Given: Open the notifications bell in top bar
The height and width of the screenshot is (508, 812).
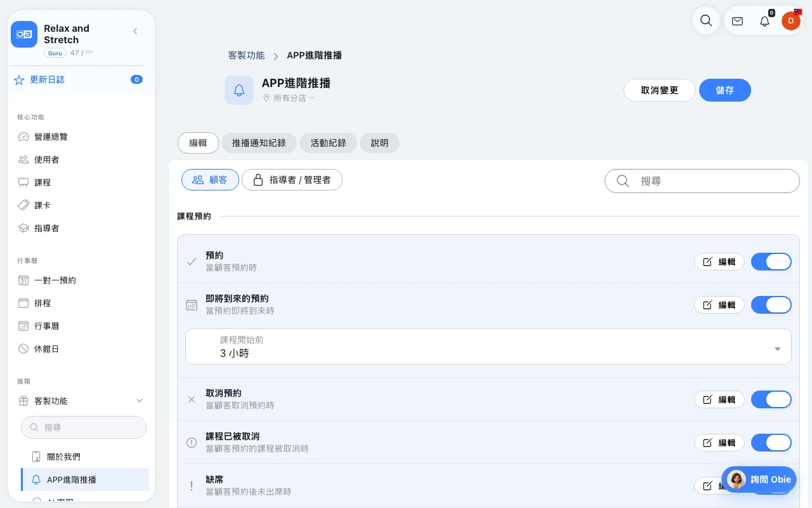Looking at the screenshot, I should click(764, 21).
